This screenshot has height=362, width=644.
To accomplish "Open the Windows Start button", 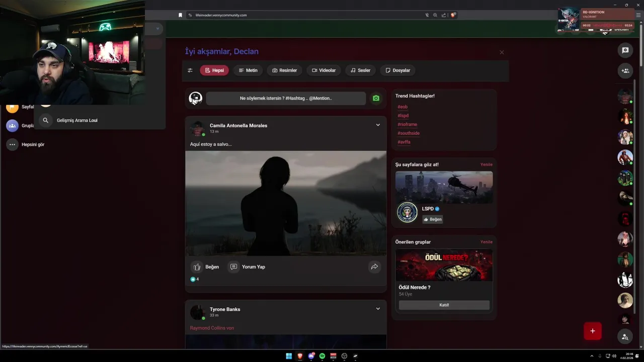I will [289, 356].
